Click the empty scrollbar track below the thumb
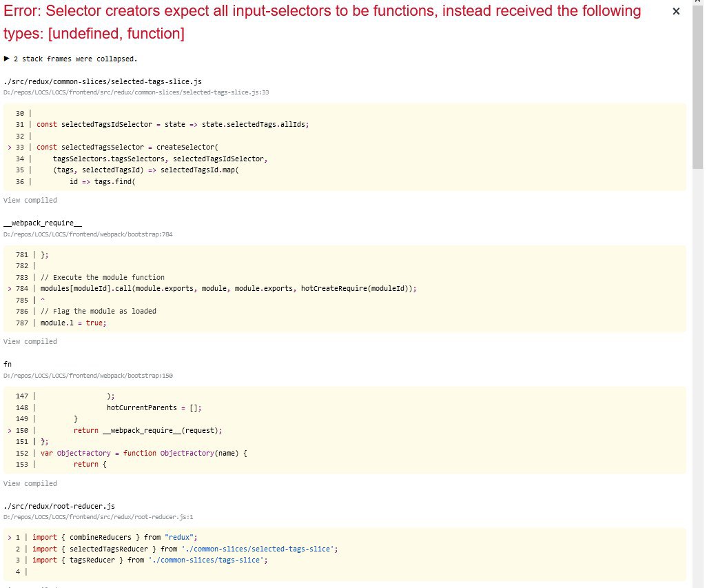This screenshot has height=588, width=707. 697,379
